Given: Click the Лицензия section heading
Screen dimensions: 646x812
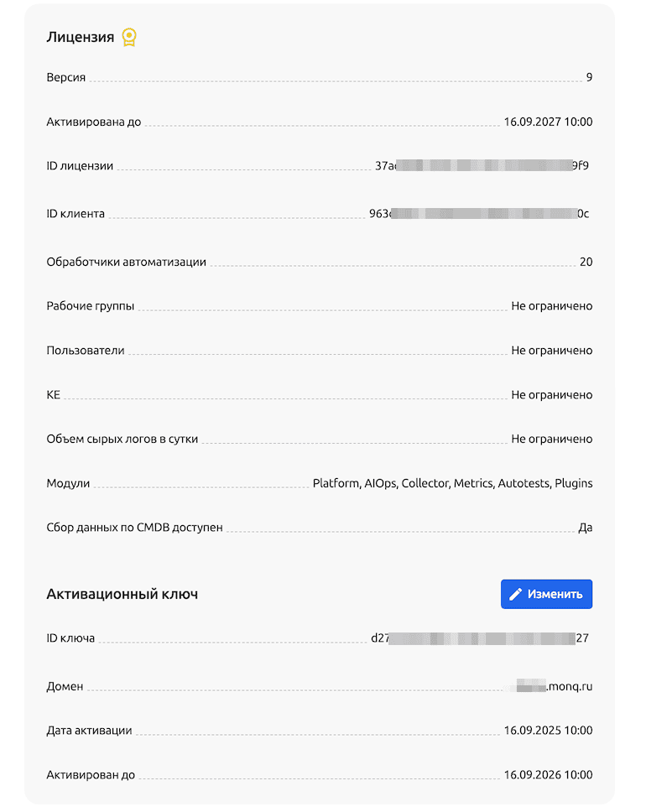Looking at the screenshot, I should click(81, 37).
